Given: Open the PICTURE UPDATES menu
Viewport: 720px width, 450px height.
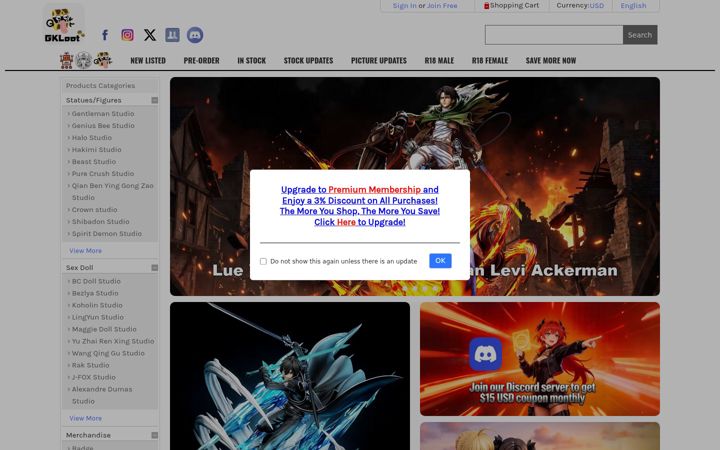Looking at the screenshot, I should point(379,60).
